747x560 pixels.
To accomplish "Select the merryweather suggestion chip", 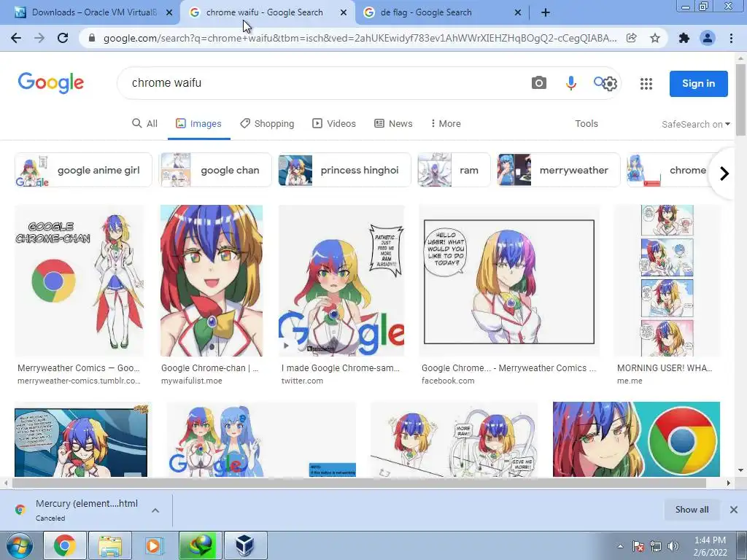I will tap(559, 170).
